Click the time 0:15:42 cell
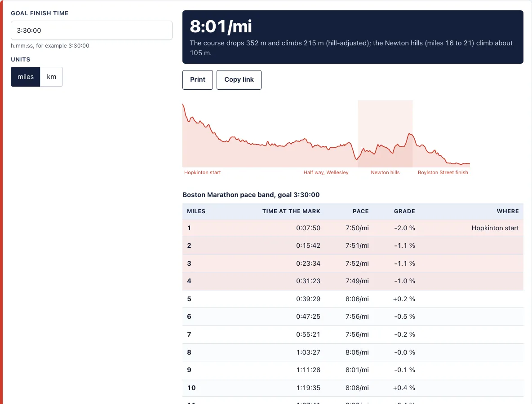Viewport: 532px width, 404px height. (308, 246)
